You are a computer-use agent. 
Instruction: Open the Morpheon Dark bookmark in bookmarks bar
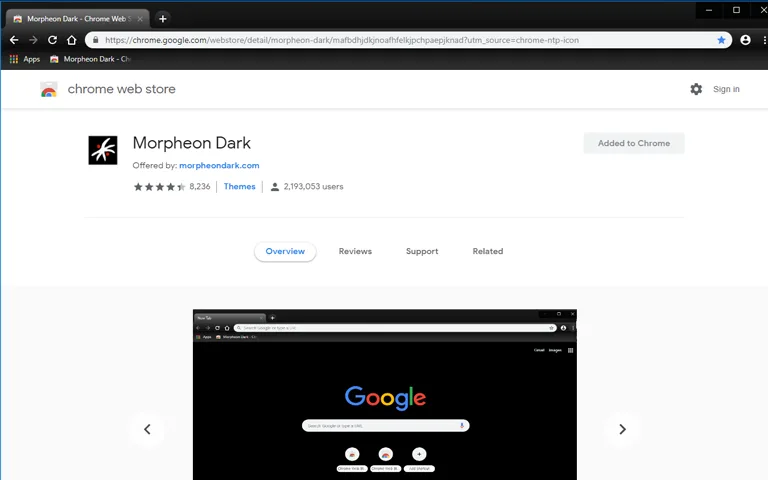pyautogui.click(x=91, y=59)
